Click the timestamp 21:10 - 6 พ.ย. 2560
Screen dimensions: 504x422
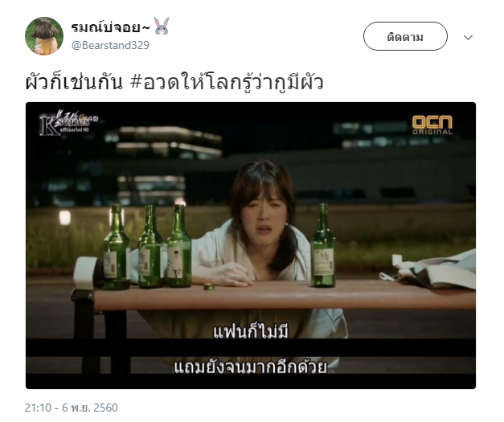(71, 408)
